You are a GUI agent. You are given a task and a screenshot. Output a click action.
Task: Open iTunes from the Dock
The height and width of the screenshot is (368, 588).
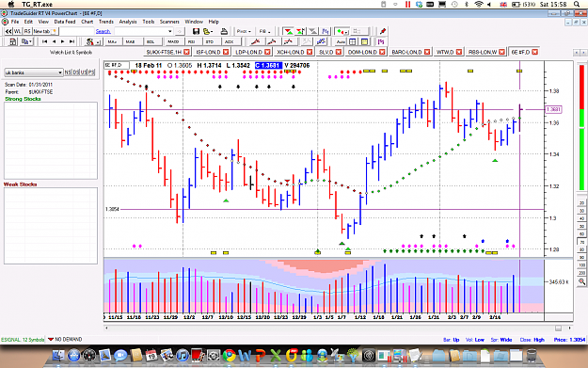(x=182, y=355)
